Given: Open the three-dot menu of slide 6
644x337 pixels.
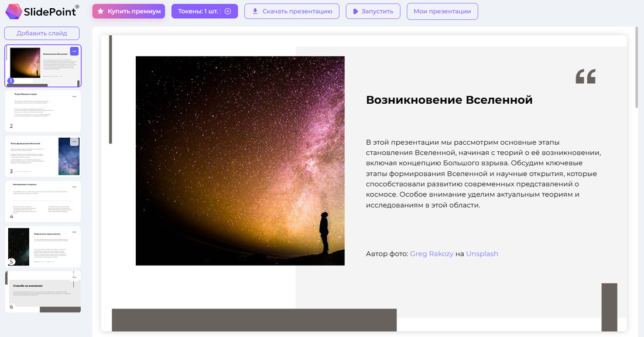Looking at the screenshot, I should coord(74,277).
